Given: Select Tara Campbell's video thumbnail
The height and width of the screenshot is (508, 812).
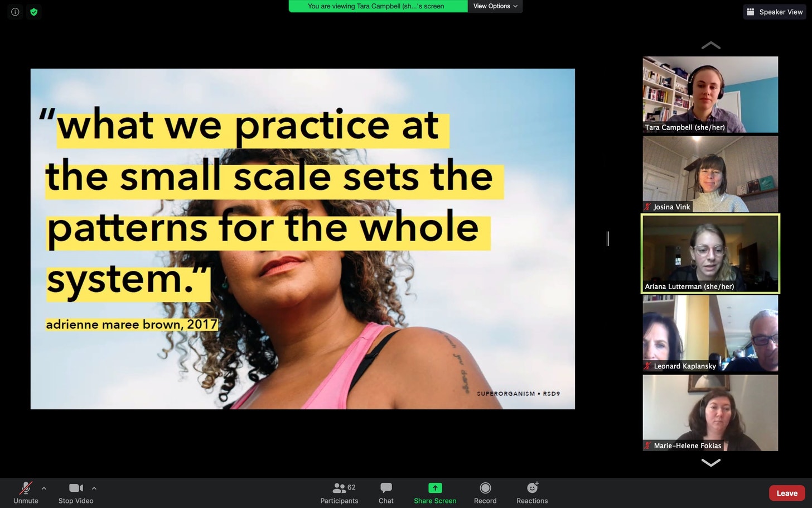Looking at the screenshot, I should [x=710, y=94].
